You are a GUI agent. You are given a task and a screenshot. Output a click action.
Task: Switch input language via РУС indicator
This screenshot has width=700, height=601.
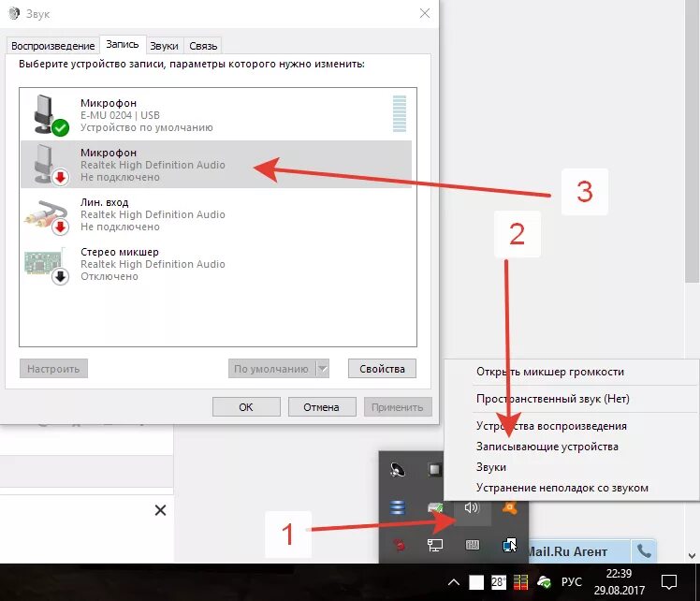click(x=572, y=581)
